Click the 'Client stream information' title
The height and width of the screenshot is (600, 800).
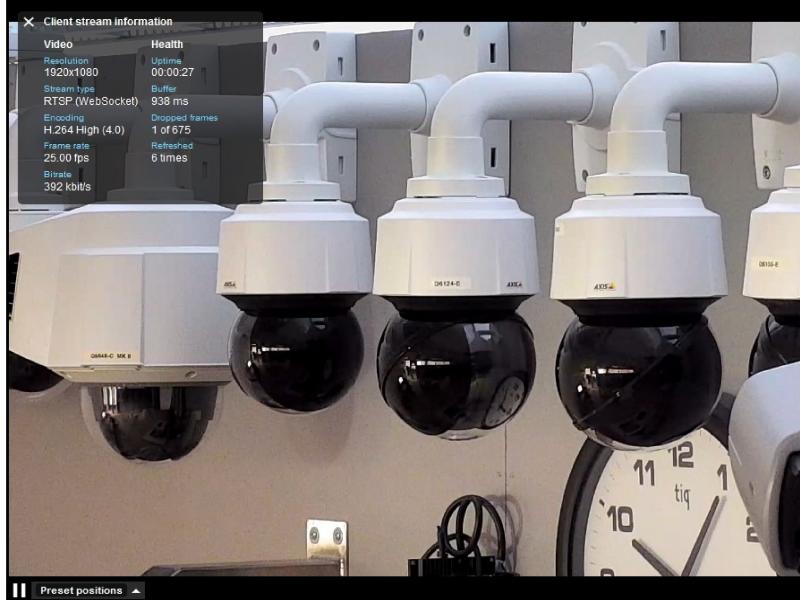tap(108, 21)
